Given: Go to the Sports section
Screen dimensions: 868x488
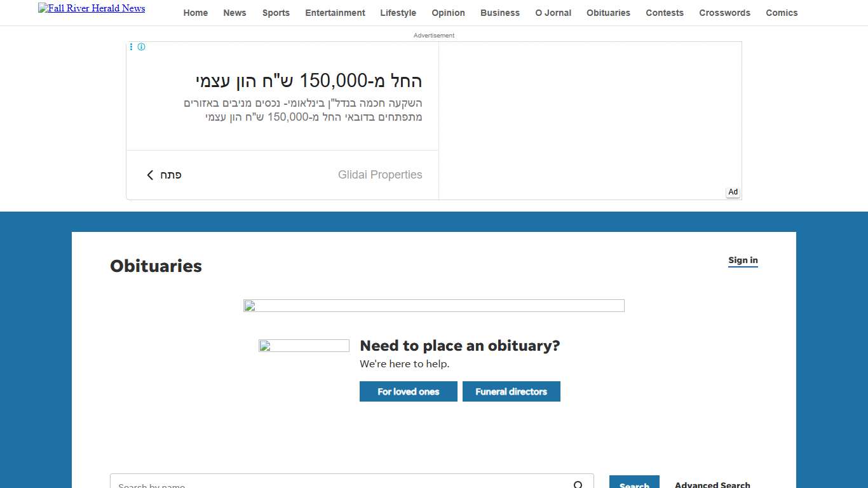Looking at the screenshot, I should (x=276, y=13).
